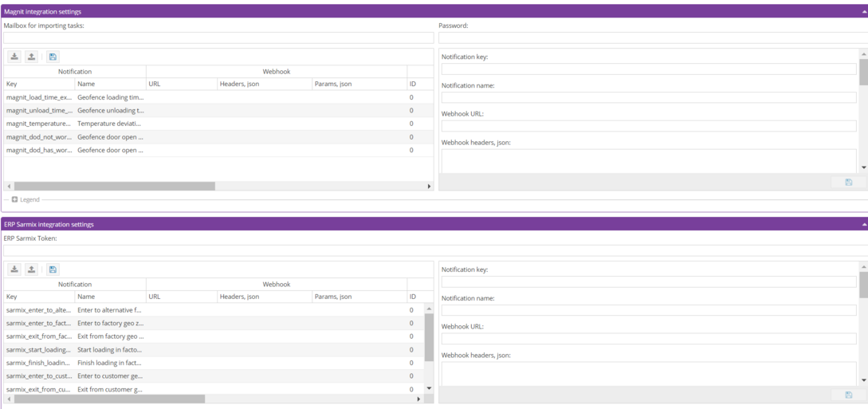The height and width of the screenshot is (409, 868).
Task: Click the save icon in ERP Sarmix table toolbar
Action: (x=53, y=269)
